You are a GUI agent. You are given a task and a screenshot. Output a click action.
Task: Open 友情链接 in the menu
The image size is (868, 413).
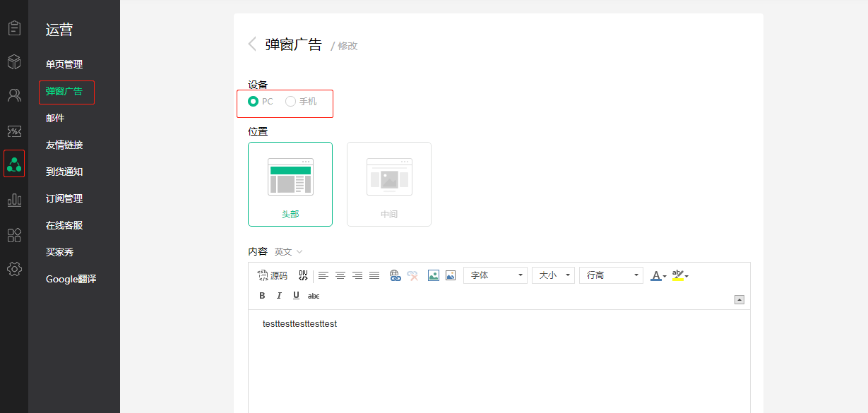(64, 145)
